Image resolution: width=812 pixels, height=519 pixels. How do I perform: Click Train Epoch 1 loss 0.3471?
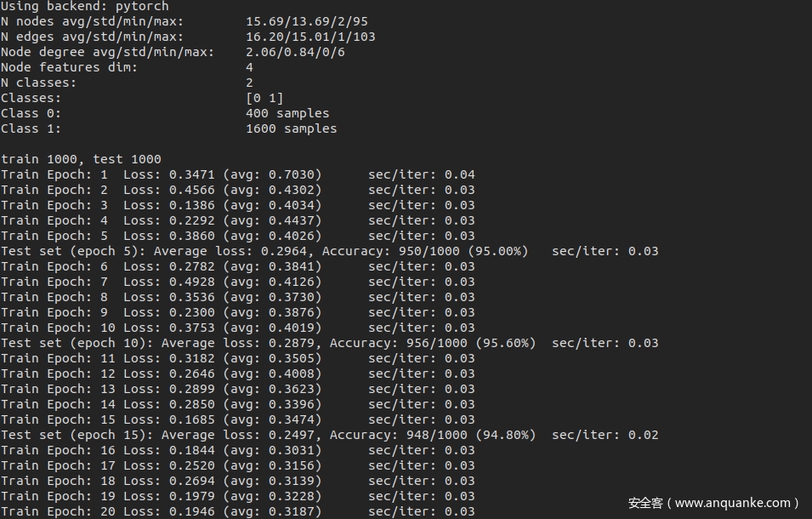point(192,174)
